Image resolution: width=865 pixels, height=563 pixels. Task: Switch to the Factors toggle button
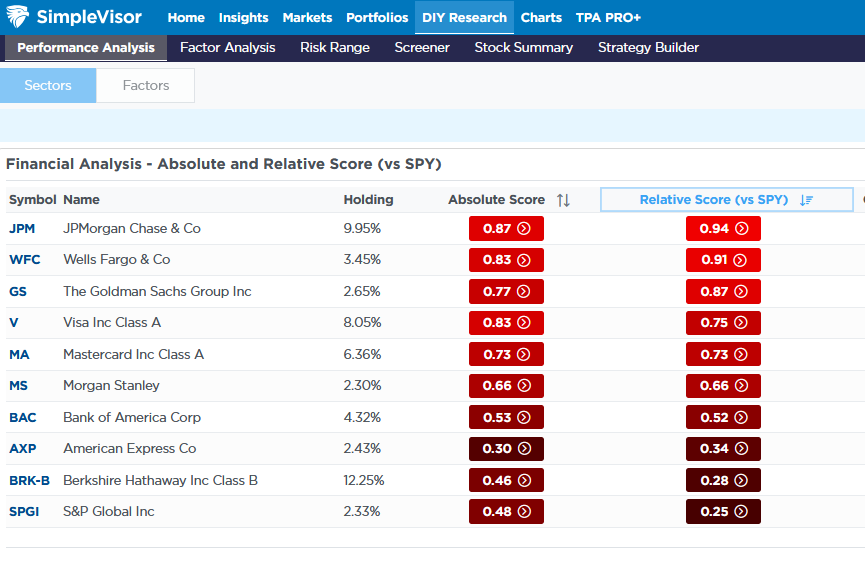[x=146, y=85]
